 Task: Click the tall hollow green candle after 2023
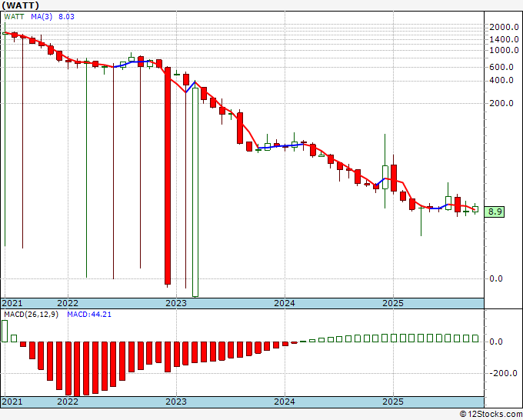point(195,192)
